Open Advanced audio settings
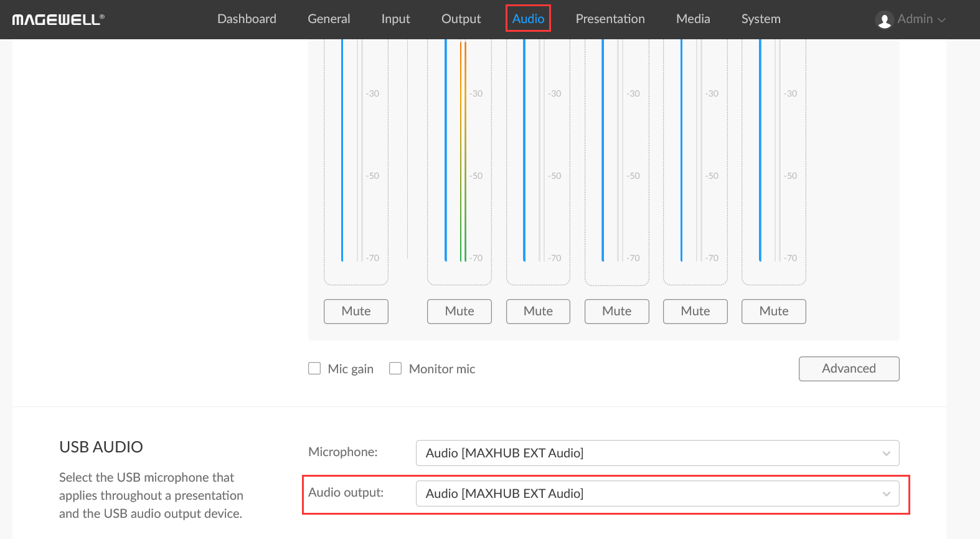Screen dimensions: 980x539 pyautogui.click(x=849, y=369)
